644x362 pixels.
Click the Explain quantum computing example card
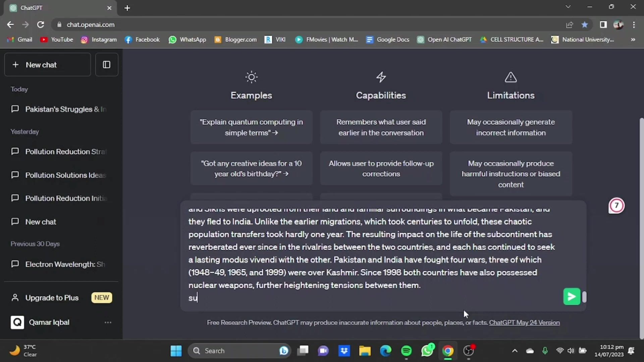[251, 127]
